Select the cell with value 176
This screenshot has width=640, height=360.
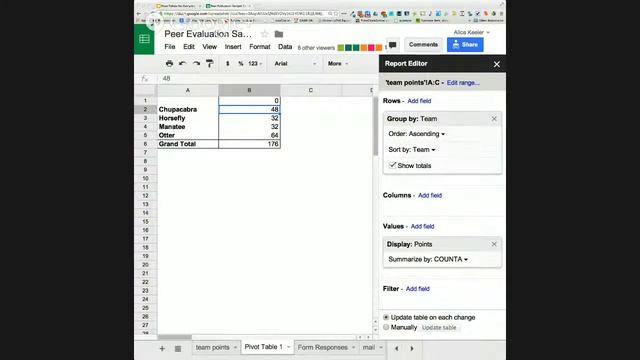pos(249,144)
